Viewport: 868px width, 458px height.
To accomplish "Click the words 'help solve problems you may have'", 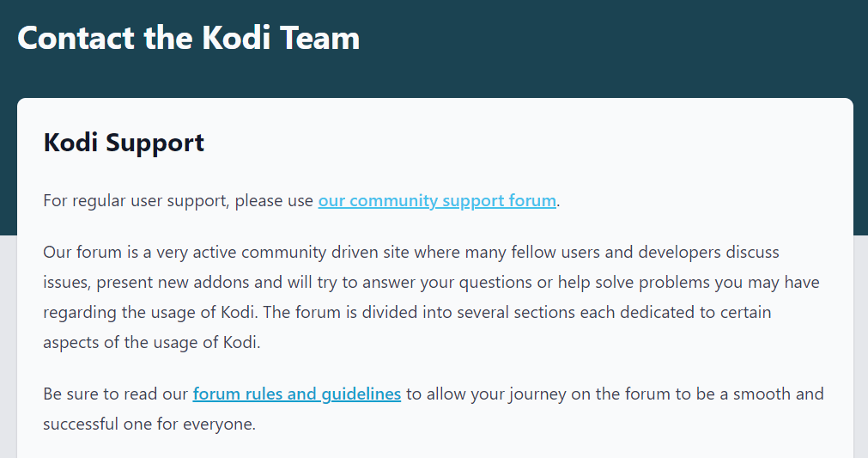I will pyautogui.click(x=689, y=283).
